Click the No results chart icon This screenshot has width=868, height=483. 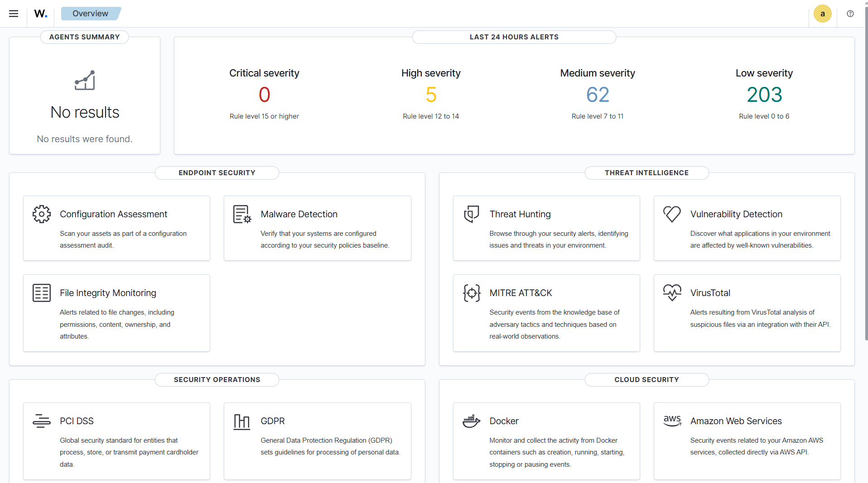pos(85,80)
